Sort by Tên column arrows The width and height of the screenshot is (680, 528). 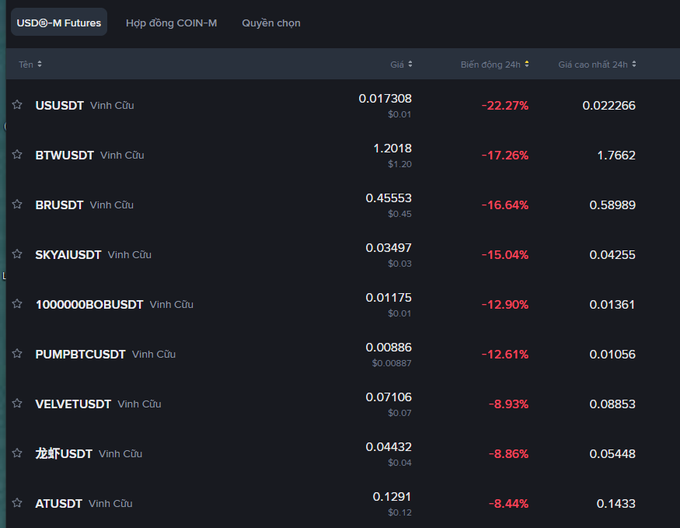click(x=39, y=64)
